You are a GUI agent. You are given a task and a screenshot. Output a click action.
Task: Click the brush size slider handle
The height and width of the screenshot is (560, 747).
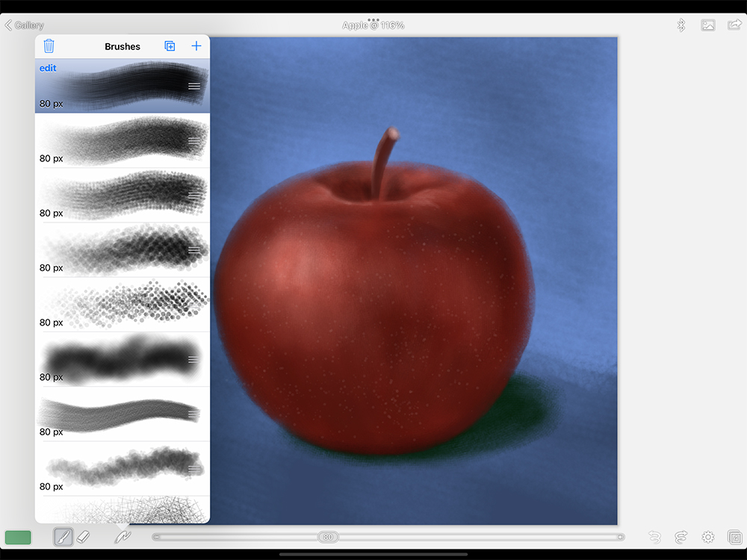pyautogui.click(x=328, y=537)
